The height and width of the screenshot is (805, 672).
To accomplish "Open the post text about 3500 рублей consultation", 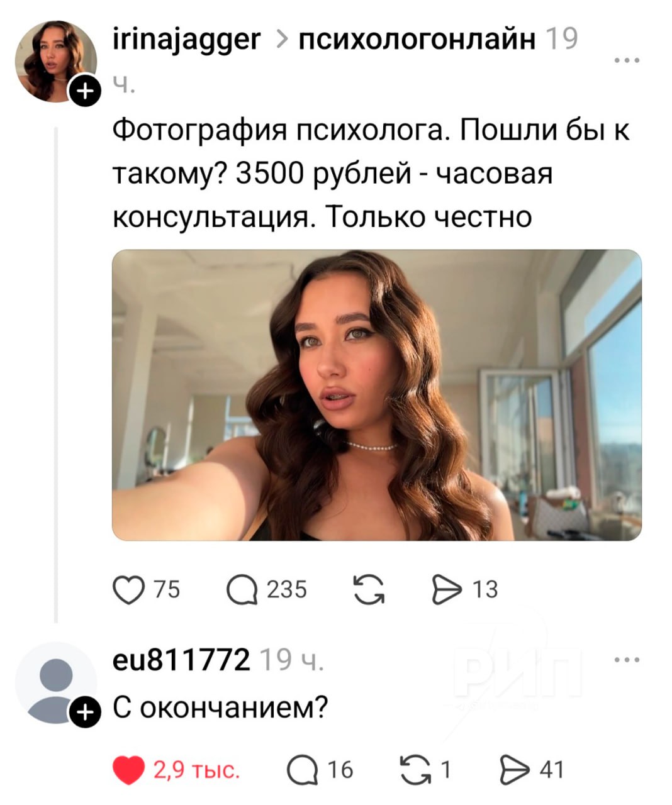I will [x=371, y=174].
